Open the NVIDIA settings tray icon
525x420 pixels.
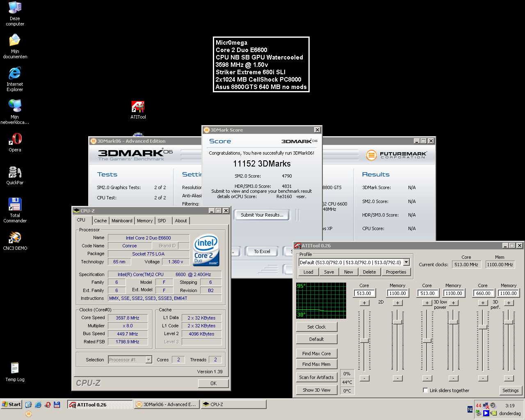pos(493,413)
